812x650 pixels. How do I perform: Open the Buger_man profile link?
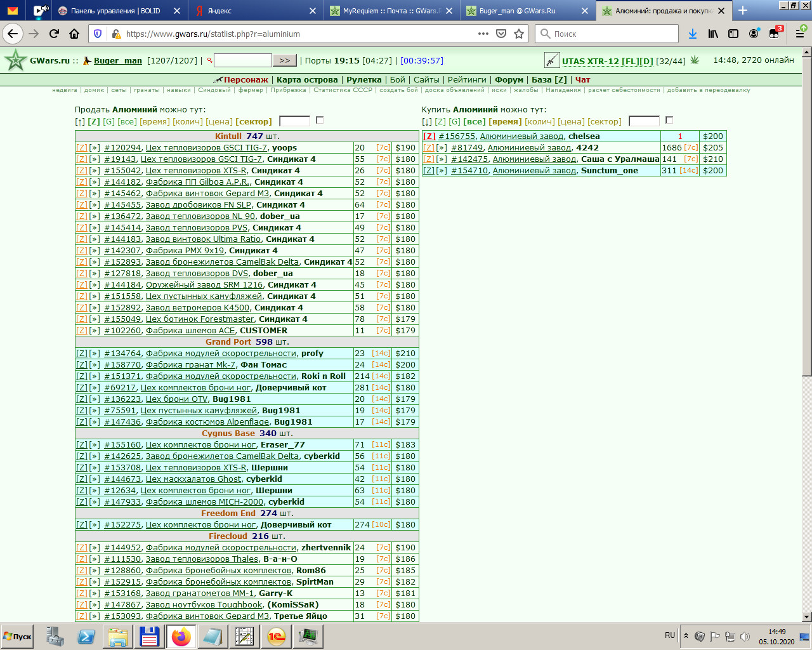118,60
